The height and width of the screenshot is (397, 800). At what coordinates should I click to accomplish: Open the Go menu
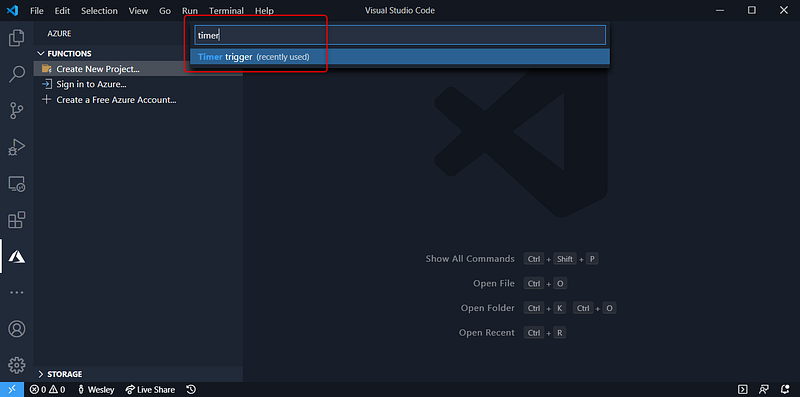click(x=165, y=11)
